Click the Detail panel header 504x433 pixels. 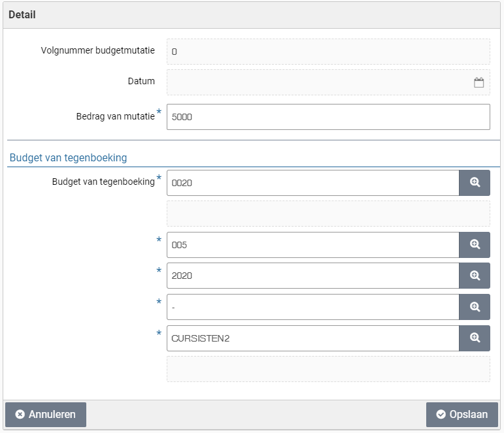click(x=252, y=14)
